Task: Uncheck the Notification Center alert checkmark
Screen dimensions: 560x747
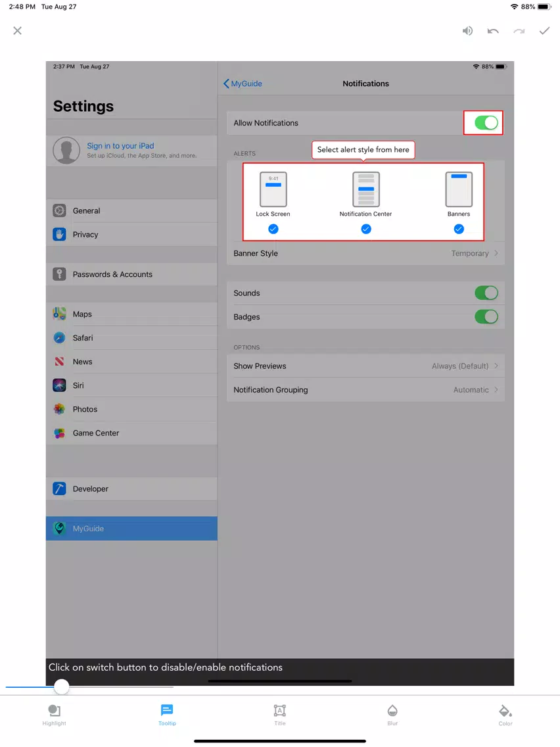Action: [x=366, y=229]
